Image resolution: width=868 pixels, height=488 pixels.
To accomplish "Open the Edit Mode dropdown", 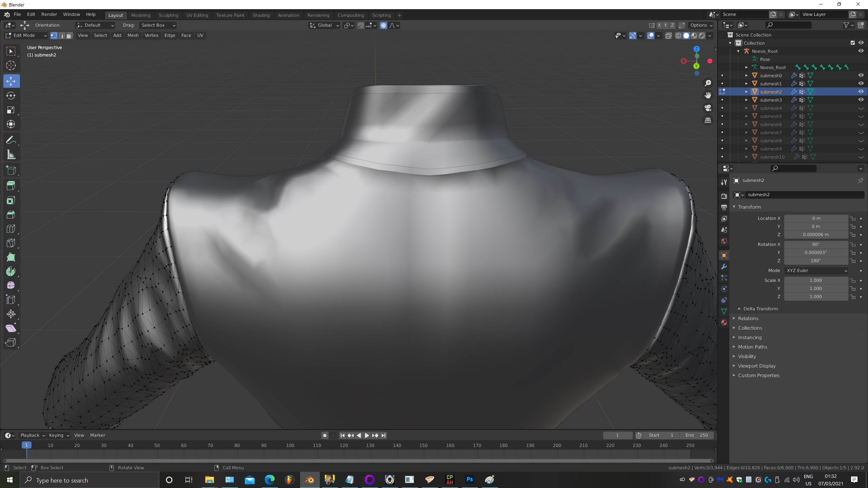I will tap(26, 36).
